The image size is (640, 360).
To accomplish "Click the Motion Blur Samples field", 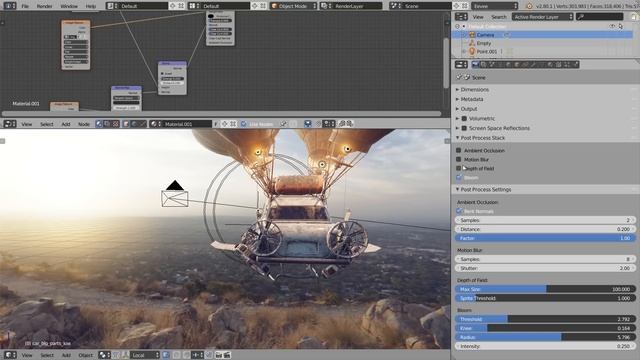I will 545,259.
